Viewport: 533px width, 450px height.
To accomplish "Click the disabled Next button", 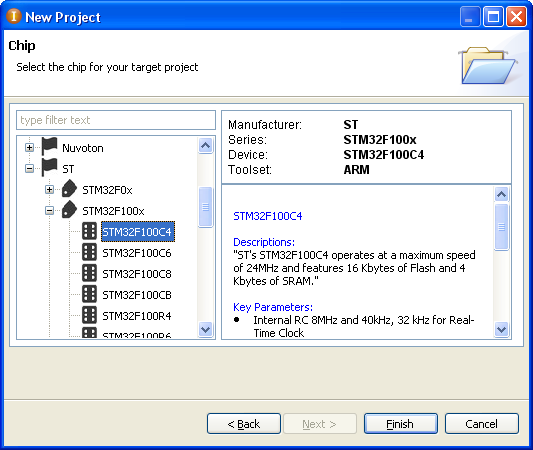I will pyautogui.click(x=320, y=424).
